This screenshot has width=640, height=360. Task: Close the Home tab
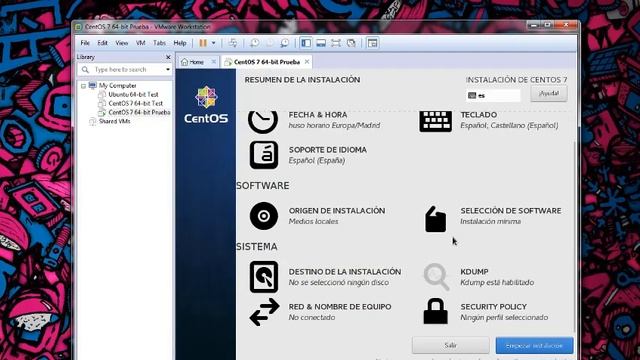tap(213, 62)
